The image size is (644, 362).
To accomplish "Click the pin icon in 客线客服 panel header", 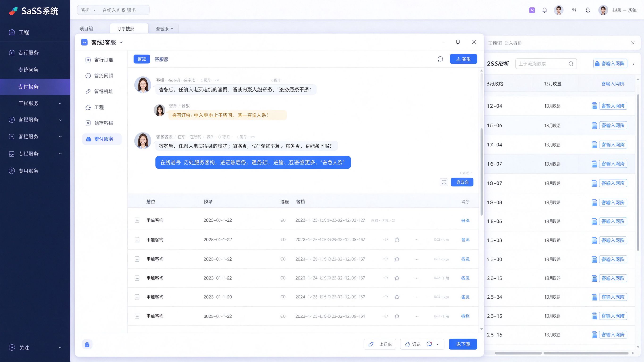I will [458, 42].
